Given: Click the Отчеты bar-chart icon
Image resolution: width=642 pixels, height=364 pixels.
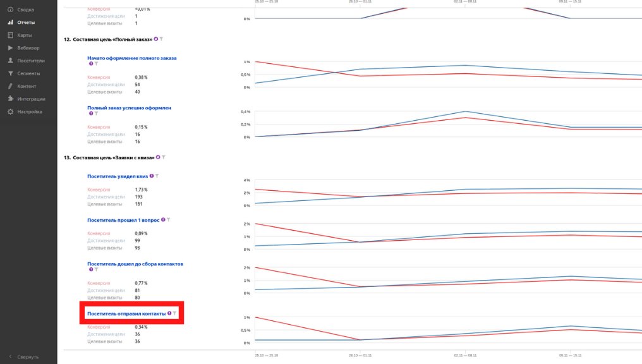Looking at the screenshot, I should tap(10, 22).
